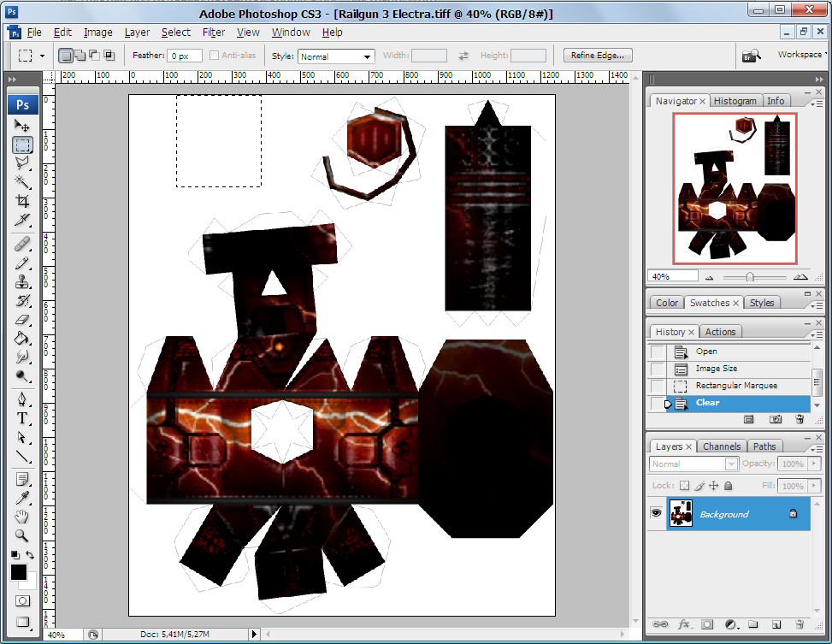Screen dimensions: 832x644
Task: Delete layer using trash icon
Action: tap(800, 624)
